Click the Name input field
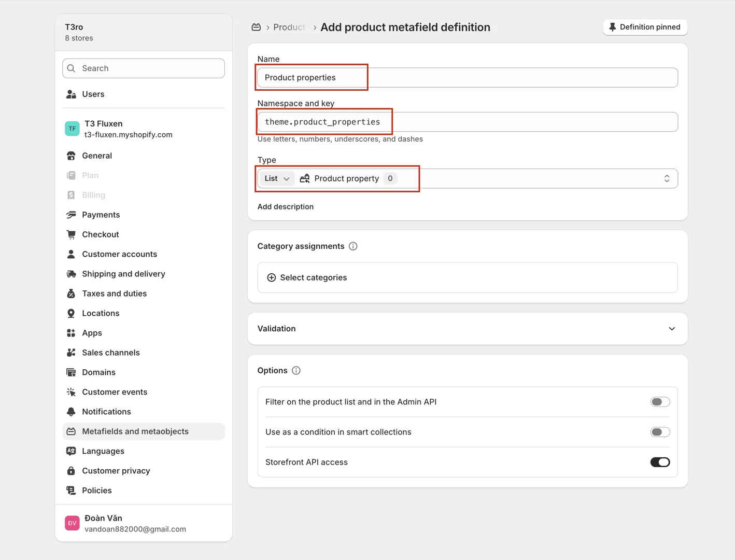 coord(468,78)
